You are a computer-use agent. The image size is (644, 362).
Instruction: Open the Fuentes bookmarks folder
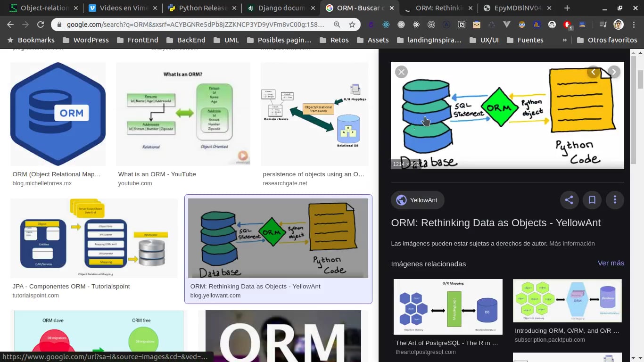pyautogui.click(x=524, y=40)
